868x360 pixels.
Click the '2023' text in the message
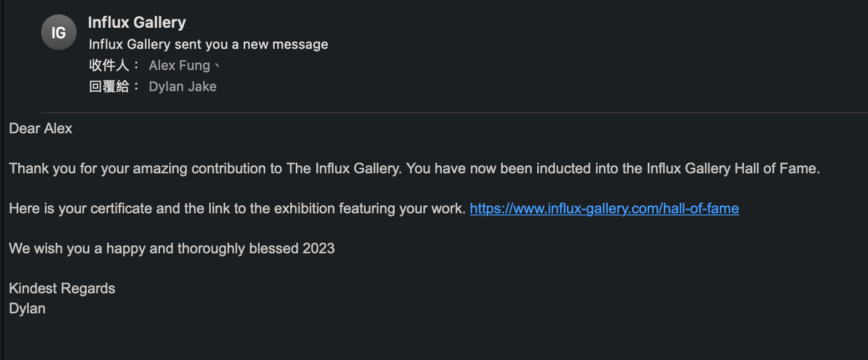(x=319, y=248)
